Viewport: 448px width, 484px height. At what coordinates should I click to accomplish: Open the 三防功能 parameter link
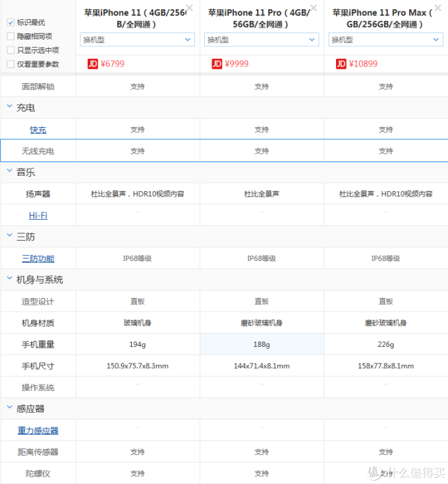pyautogui.click(x=38, y=258)
